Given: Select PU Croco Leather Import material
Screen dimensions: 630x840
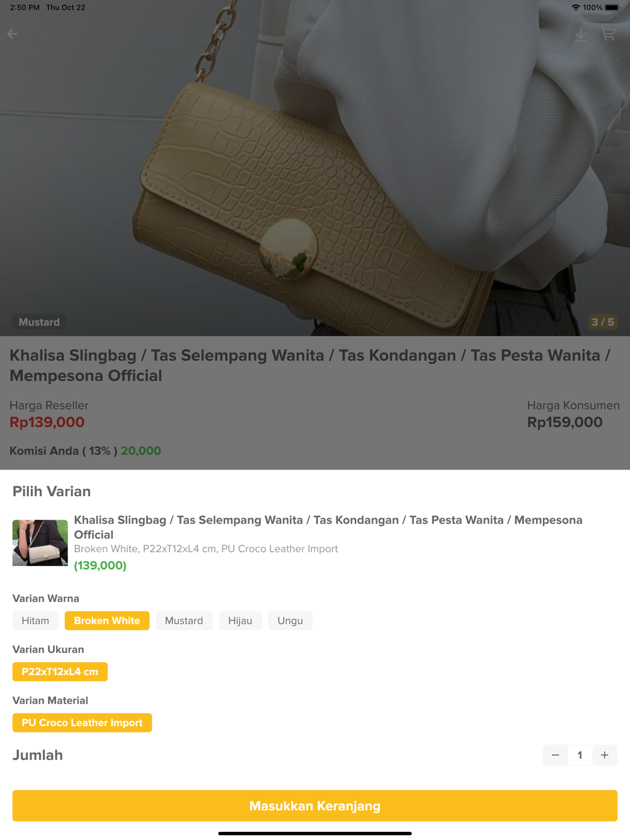Looking at the screenshot, I should coord(82,723).
